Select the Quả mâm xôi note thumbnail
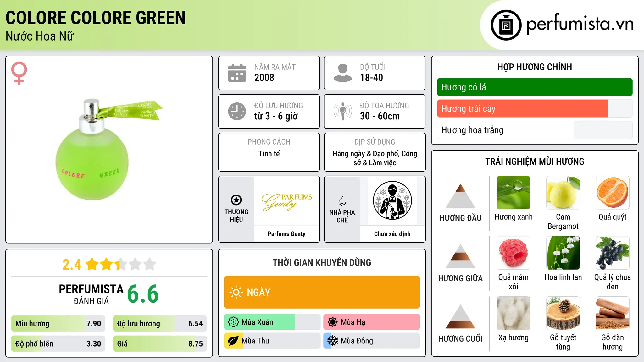644x362 pixels. coord(513,253)
